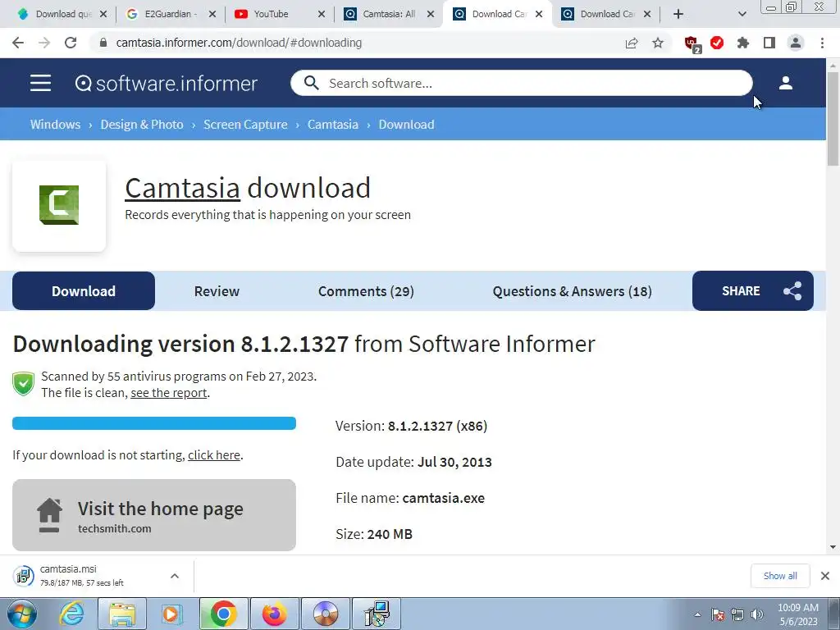Open Windows Media Player in taskbar
The image size is (840, 630).
tap(172, 614)
